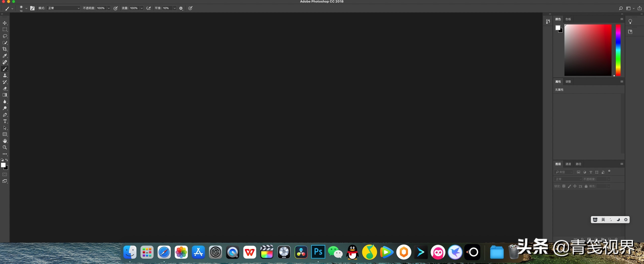Select the Horizontal Type tool
Image resolution: width=644 pixels, height=264 pixels.
pyautogui.click(x=5, y=121)
